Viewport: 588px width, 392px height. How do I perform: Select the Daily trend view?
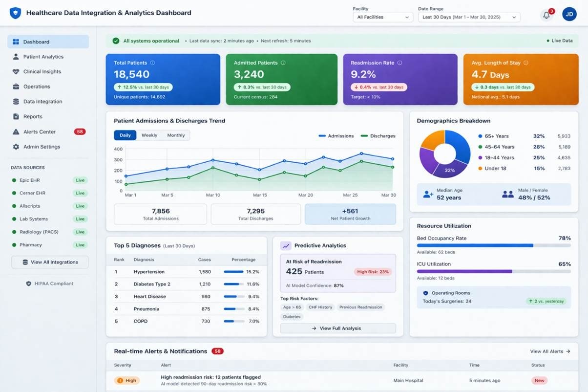125,135
